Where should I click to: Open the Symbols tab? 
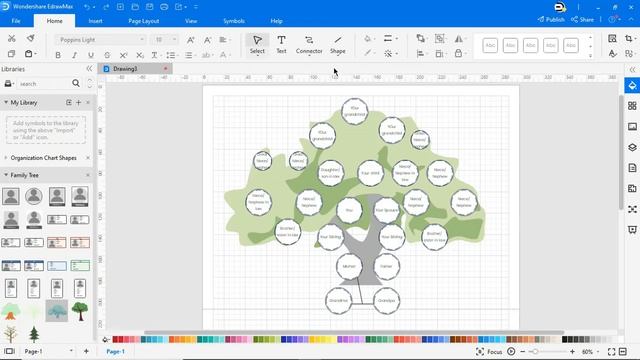[x=234, y=21]
